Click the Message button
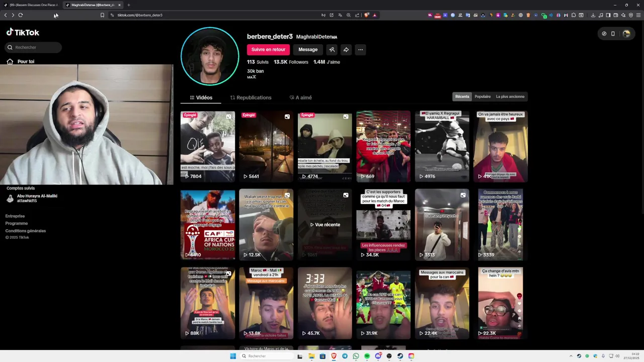 308,49
